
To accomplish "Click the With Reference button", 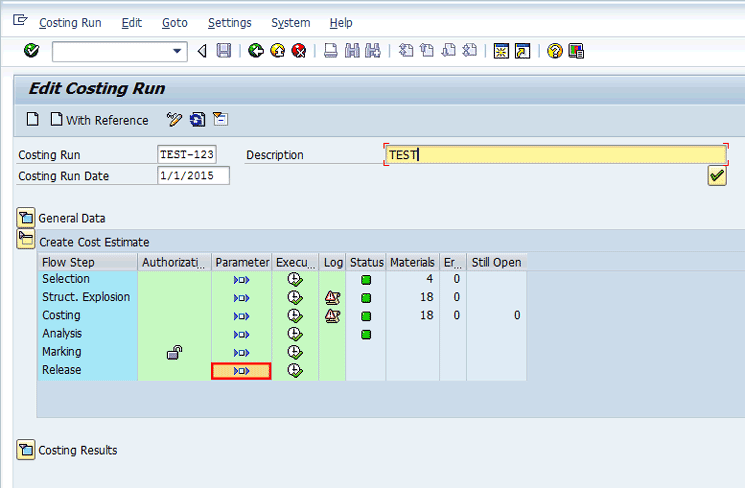I will pyautogui.click(x=99, y=120).
